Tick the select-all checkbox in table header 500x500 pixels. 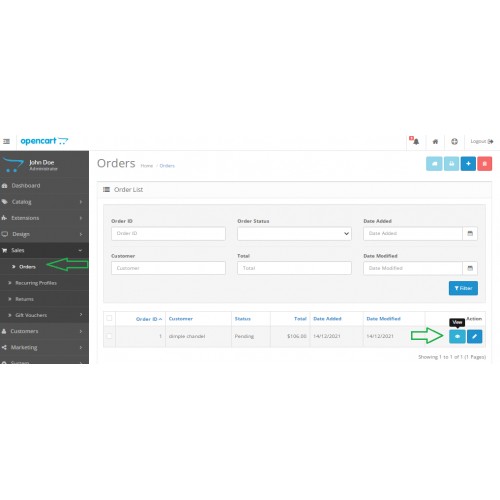point(109,318)
